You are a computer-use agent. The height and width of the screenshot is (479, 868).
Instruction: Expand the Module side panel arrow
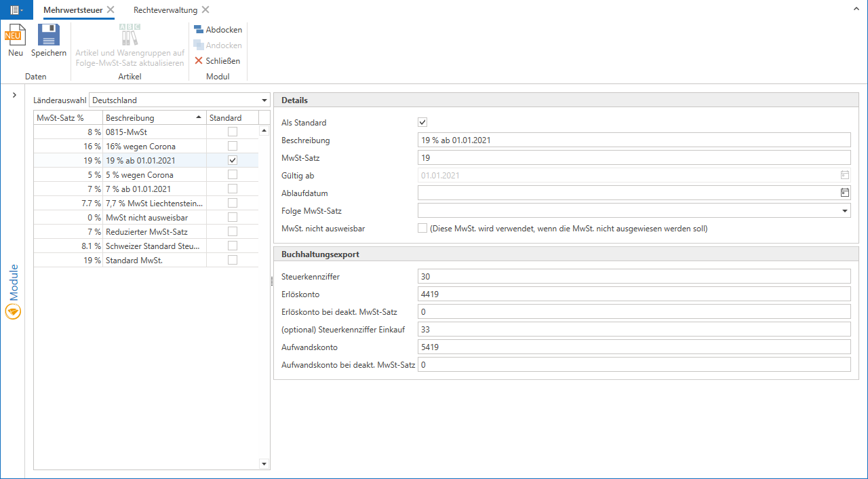coord(14,95)
